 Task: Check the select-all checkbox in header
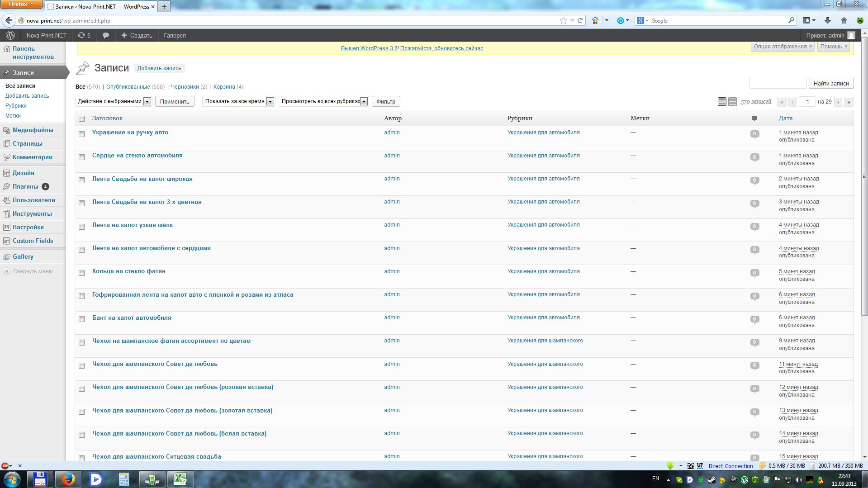pos(82,118)
